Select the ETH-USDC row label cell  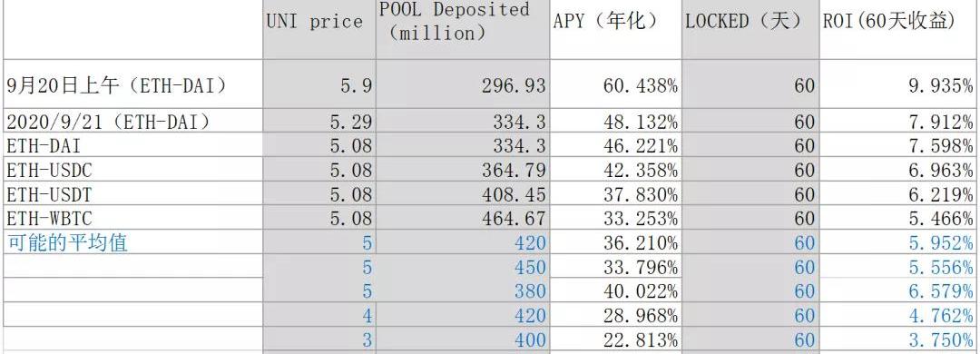click(x=133, y=170)
